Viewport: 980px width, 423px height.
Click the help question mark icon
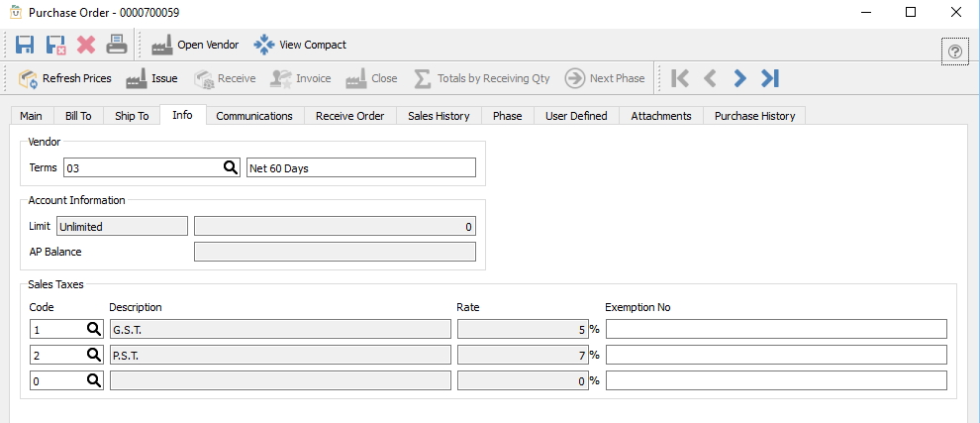point(955,52)
